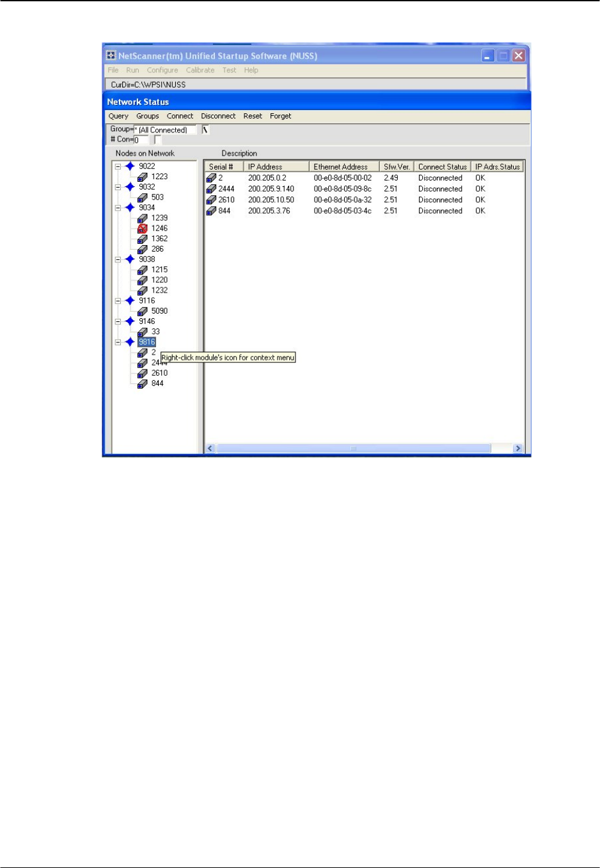600x868 pixels.
Task: Open the Help menu
Action: (x=251, y=70)
